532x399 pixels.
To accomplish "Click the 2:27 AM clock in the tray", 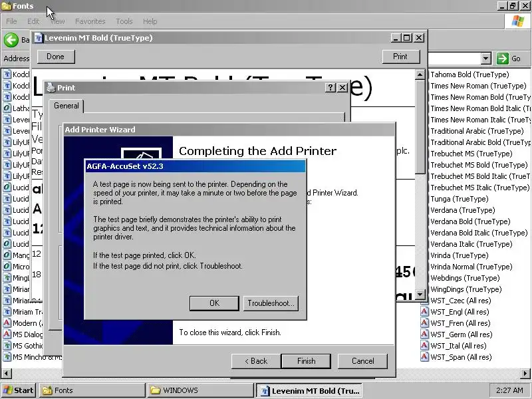I will (509, 390).
